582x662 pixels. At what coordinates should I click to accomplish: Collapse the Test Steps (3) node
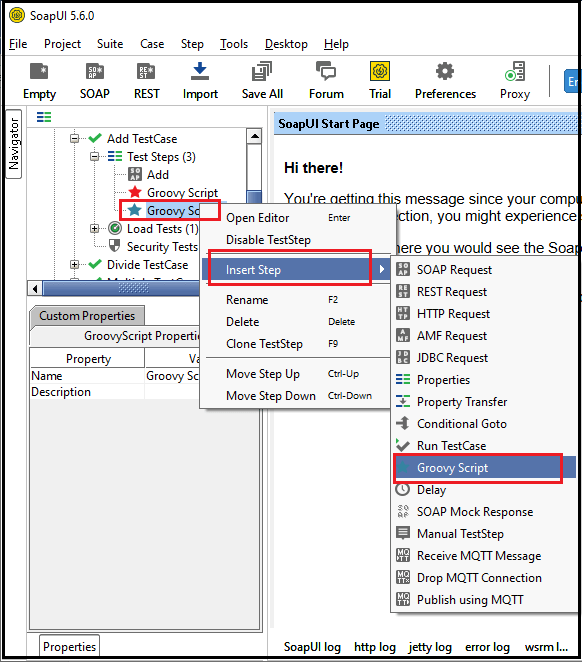[95, 157]
